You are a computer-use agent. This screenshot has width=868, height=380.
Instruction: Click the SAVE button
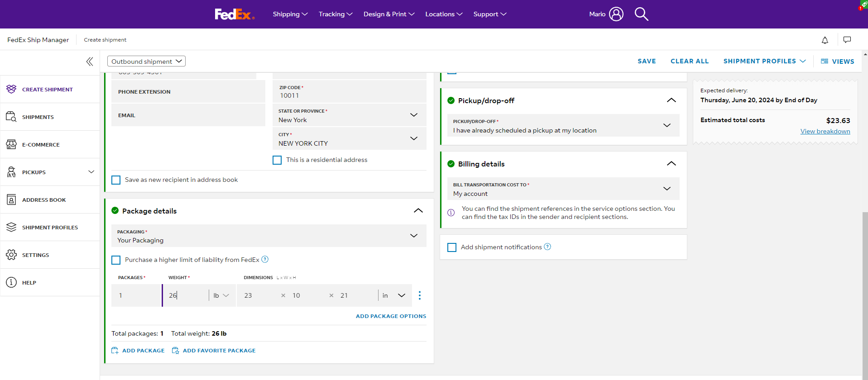[647, 61]
